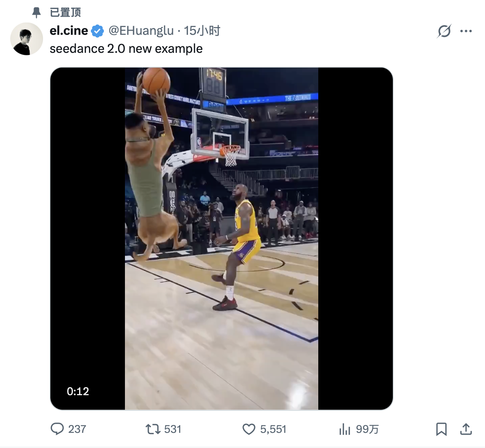Click the 99万 view count
This screenshot has height=448, width=485.
[367, 429]
